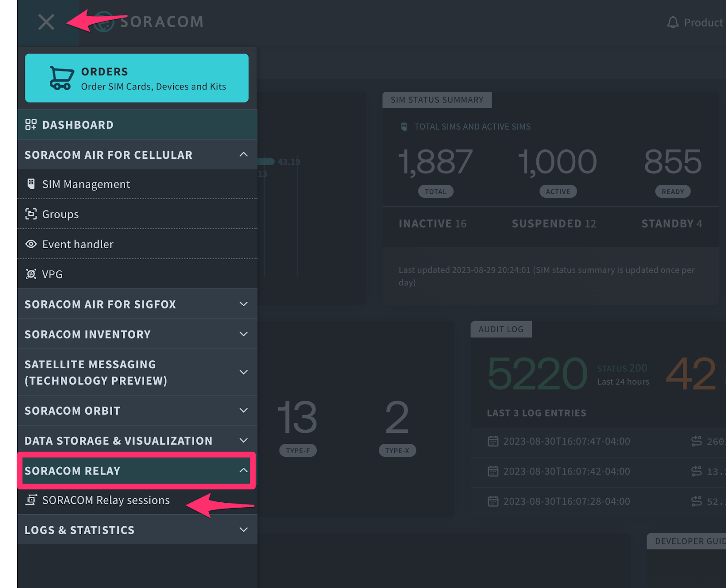Expand the LOGS & STATISTICS section
This screenshot has width=726, height=588.
[x=244, y=529]
